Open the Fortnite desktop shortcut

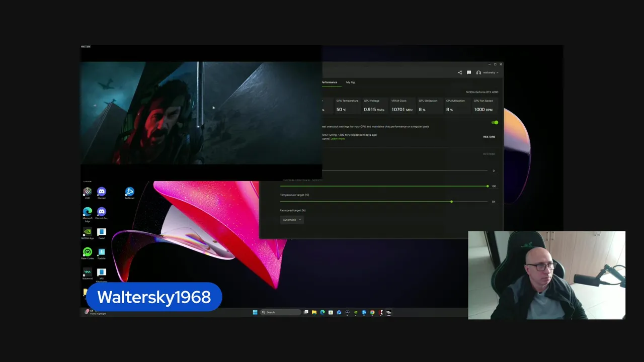click(102, 253)
